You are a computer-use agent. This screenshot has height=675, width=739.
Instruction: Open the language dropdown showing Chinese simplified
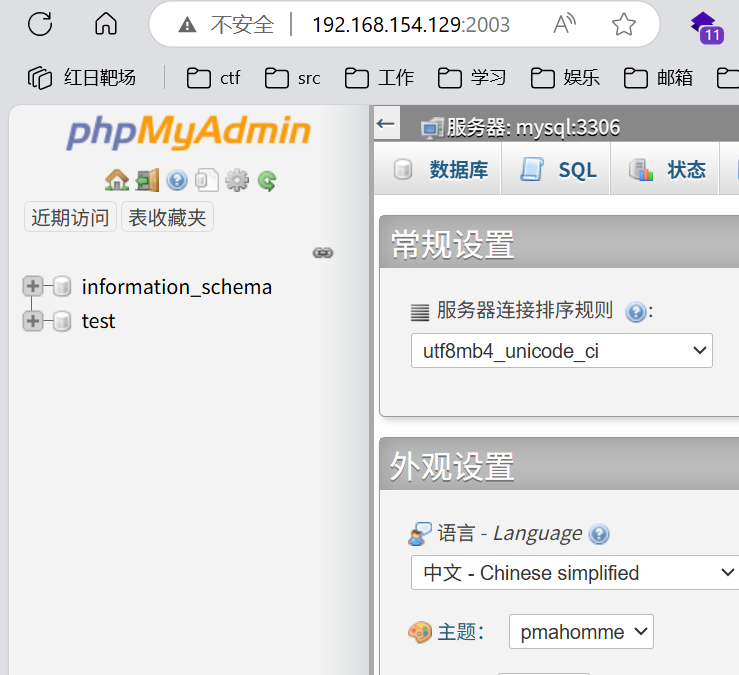coord(575,573)
